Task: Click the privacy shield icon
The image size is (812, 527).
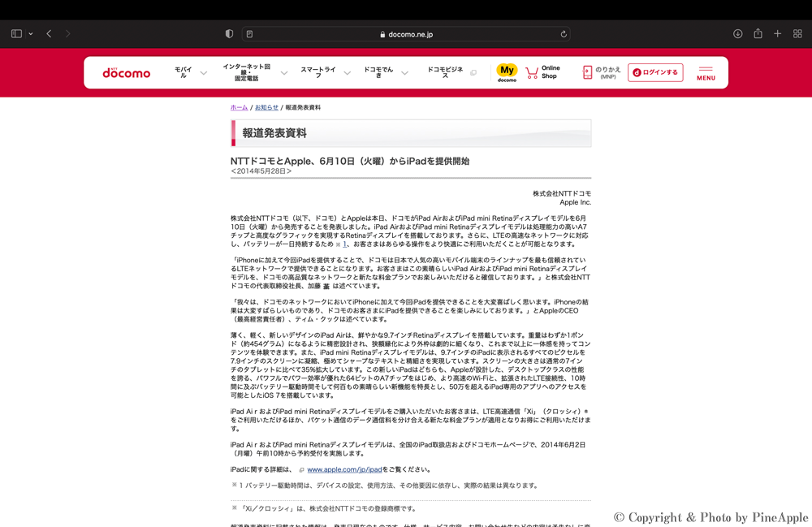Action: [229, 34]
